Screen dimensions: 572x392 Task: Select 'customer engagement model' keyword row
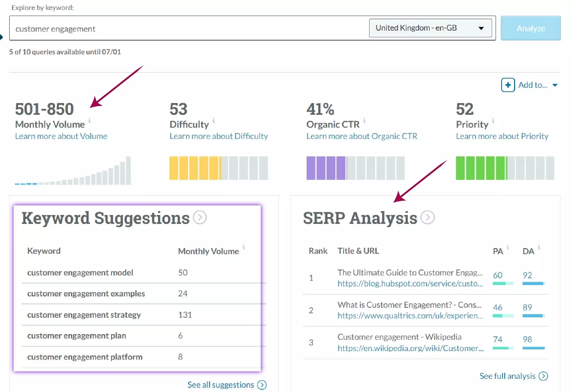[144, 273]
